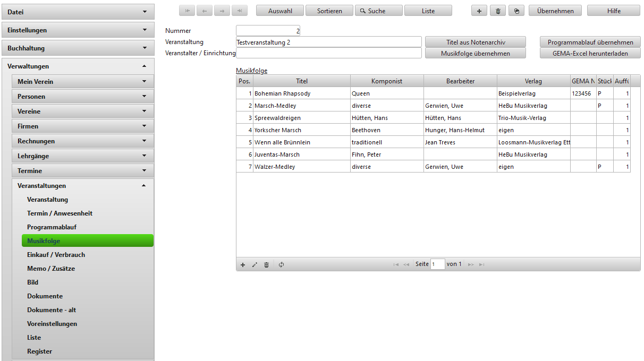Delete the record using the top toolbar trash icon
Image resolution: width=644 pixels, height=361 pixels.
pyautogui.click(x=498, y=11)
